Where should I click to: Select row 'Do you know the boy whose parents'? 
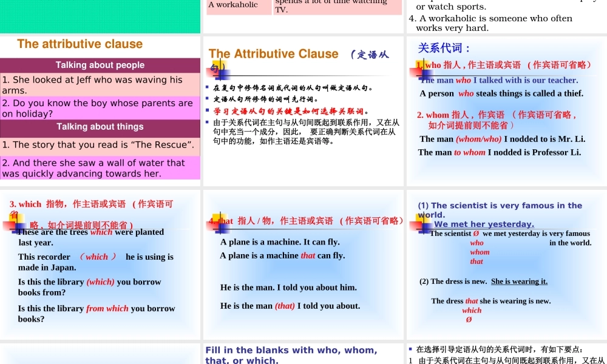click(100, 109)
